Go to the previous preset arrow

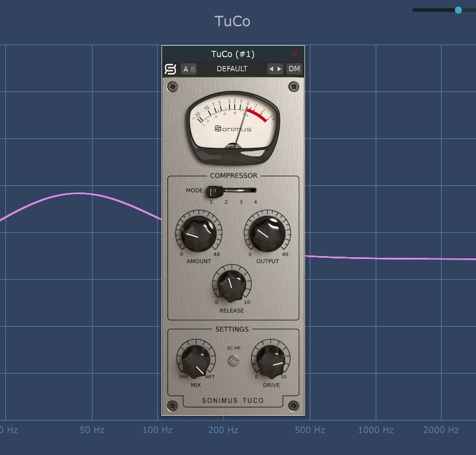click(x=271, y=69)
